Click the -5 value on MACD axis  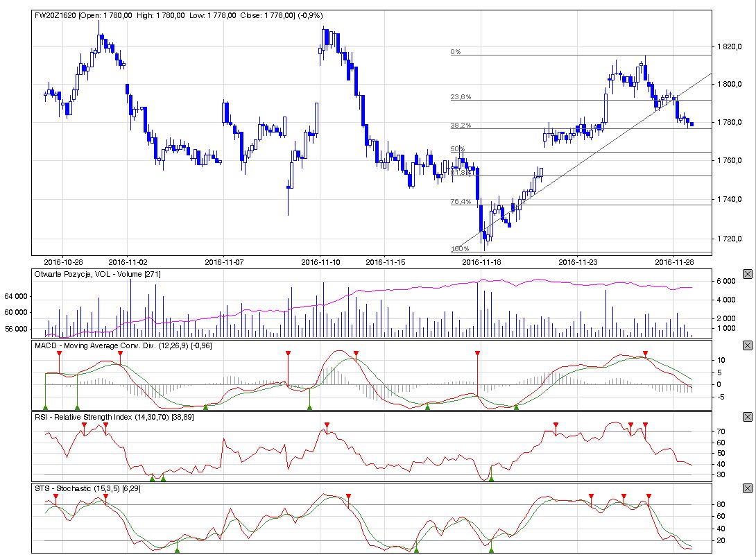pyautogui.click(x=721, y=397)
